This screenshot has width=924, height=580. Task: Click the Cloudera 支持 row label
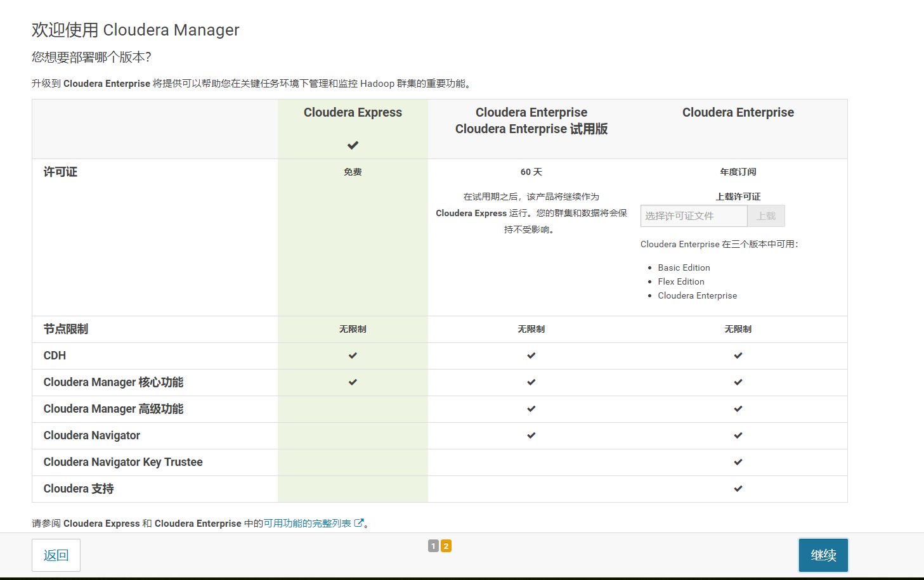click(x=79, y=489)
